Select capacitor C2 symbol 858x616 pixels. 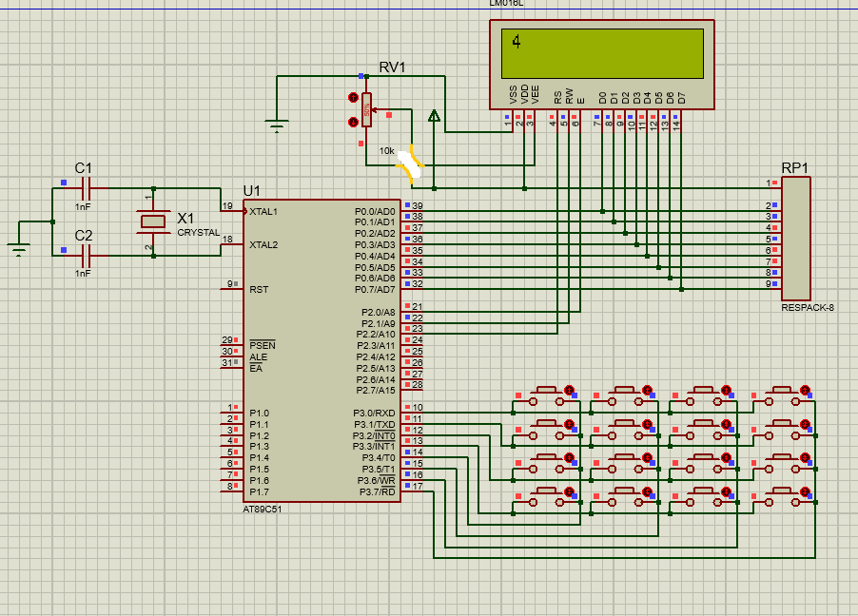pyautogui.click(x=86, y=256)
